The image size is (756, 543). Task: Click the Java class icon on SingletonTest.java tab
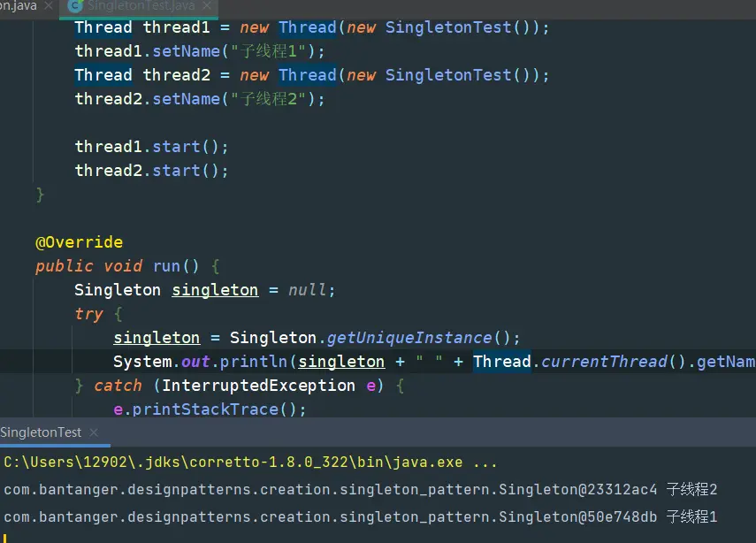pos(75,6)
